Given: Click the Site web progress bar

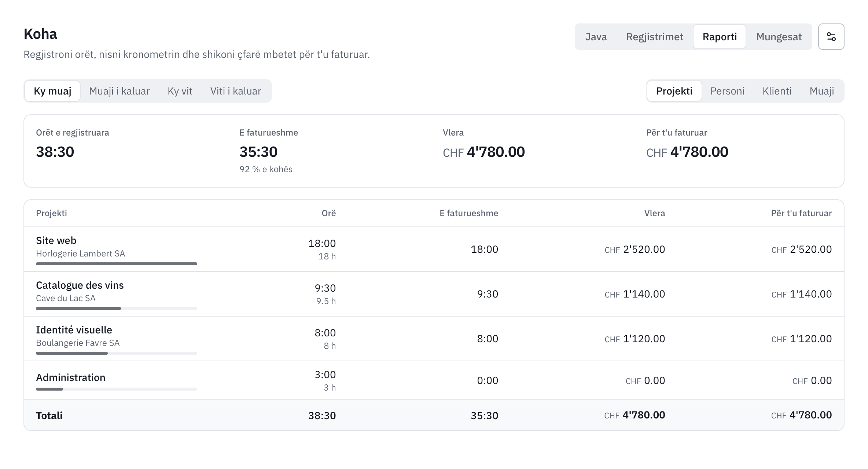Looking at the screenshot, I should pos(117,264).
